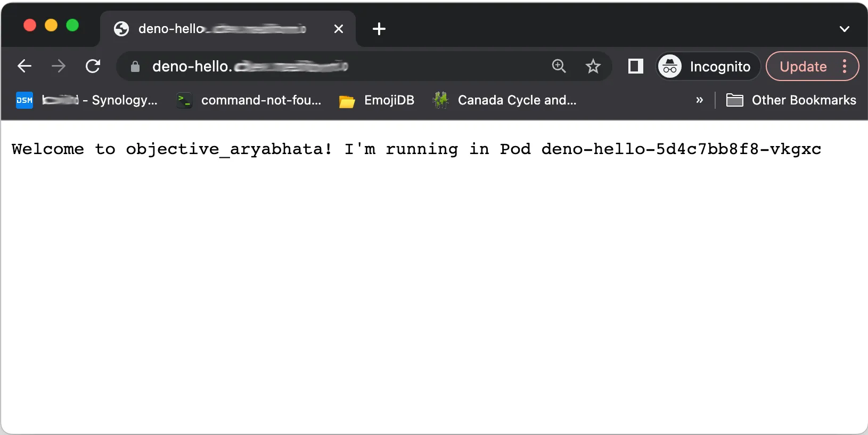This screenshot has height=435, width=868.
Task: Close the deno-hello tab
Action: pos(339,29)
